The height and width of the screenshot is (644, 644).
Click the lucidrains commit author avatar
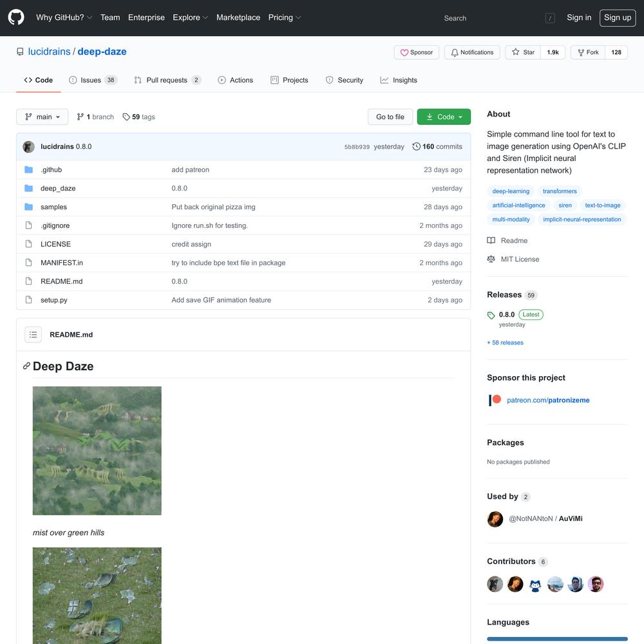[29, 147]
